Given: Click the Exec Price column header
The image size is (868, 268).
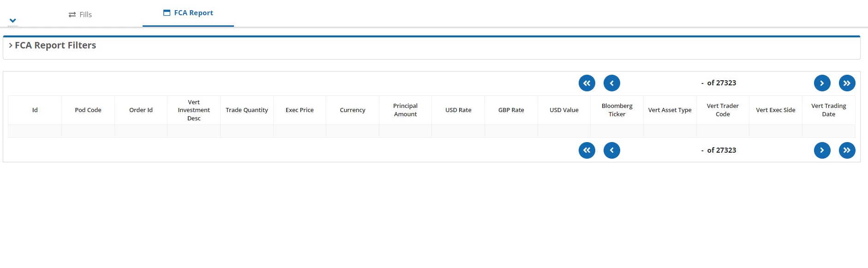Looking at the screenshot, I should pyautogui.click(x=299, y=110).
